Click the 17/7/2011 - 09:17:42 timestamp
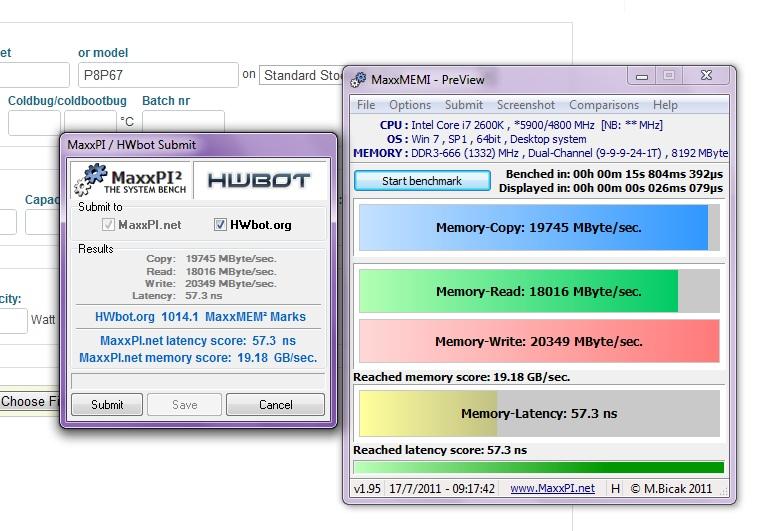This screenshot has height=531, width=781. [442, 489]
